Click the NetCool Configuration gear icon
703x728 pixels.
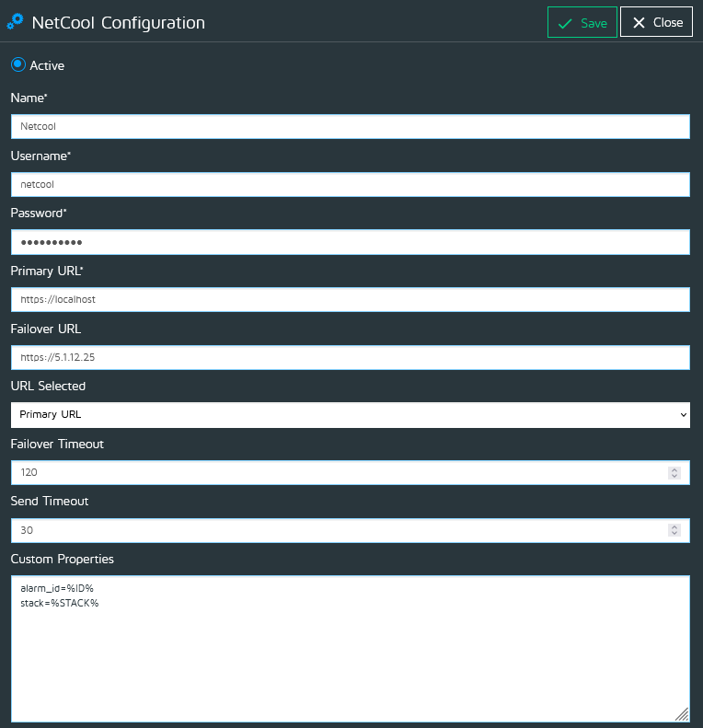coord(16,21)
